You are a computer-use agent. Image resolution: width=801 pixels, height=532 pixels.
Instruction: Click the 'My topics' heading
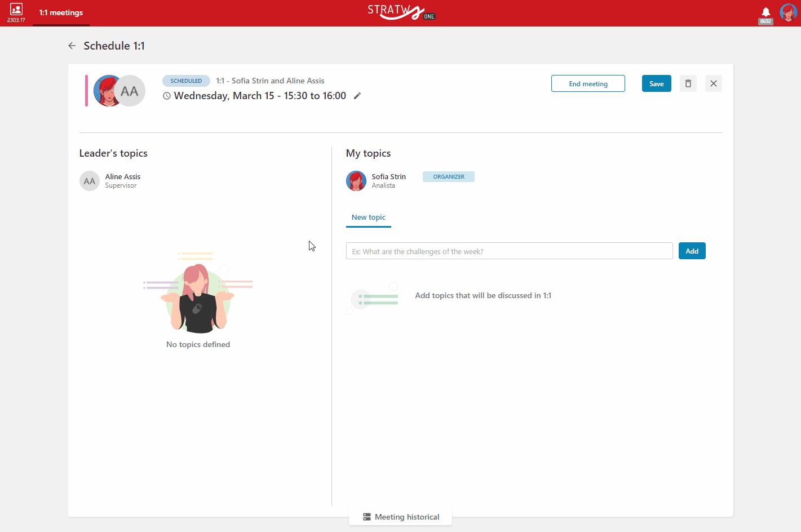tap(368, 153)
